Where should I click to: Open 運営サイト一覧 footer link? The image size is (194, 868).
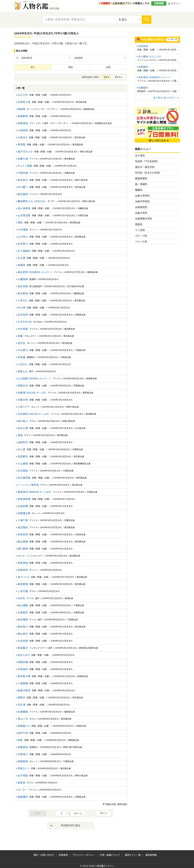133,855
